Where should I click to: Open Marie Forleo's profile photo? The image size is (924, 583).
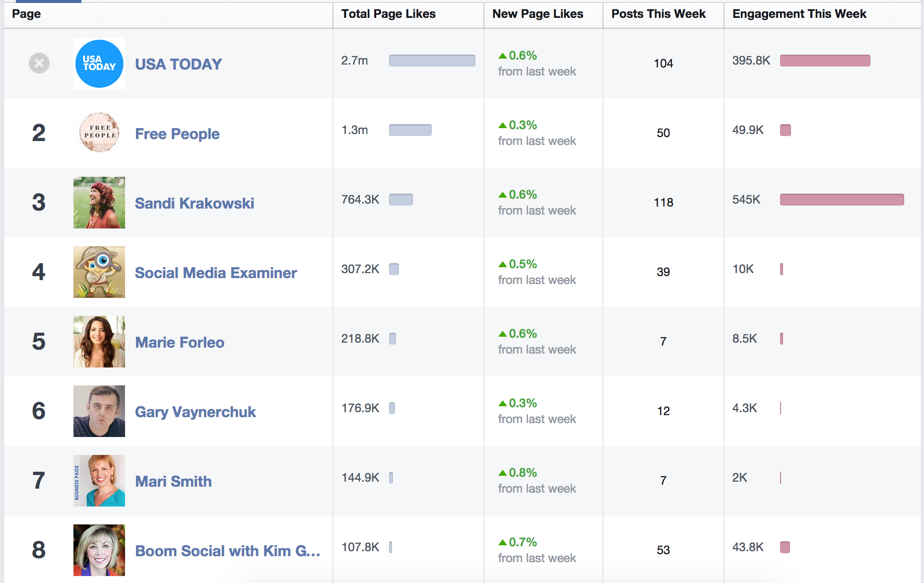tap(99, 342)
